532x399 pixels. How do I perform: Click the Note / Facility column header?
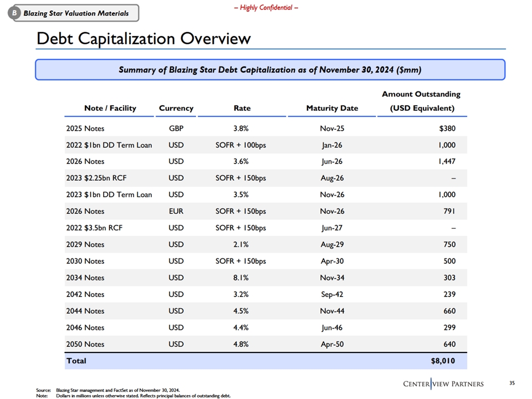coord(110,108)
